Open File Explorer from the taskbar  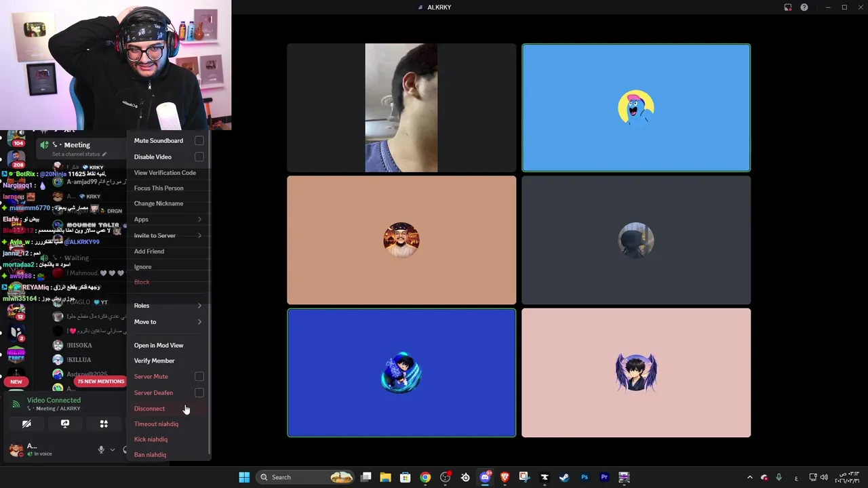pyautogui.click(x=385, y=477)
